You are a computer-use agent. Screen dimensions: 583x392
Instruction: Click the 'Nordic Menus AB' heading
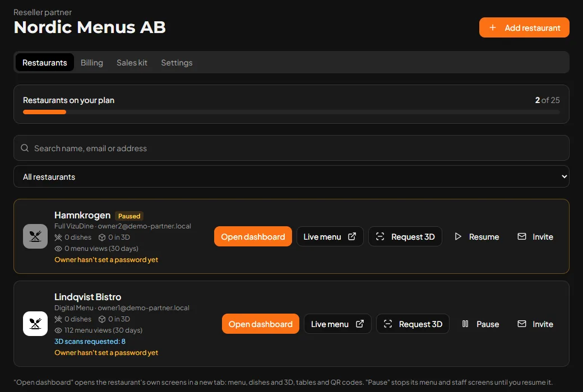click(x=90, y=27)
